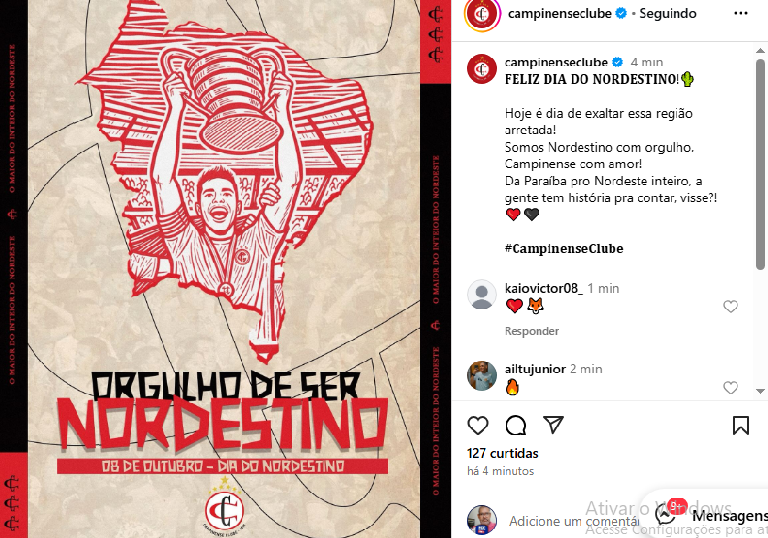View 127 curtidas likes list
The image size is (768, 538).
[503, 453]
